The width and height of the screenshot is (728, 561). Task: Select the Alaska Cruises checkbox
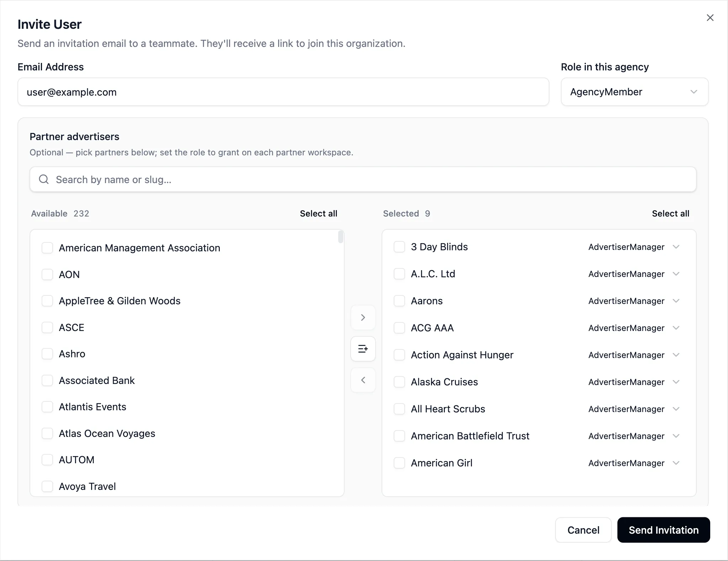coord(399,382)
